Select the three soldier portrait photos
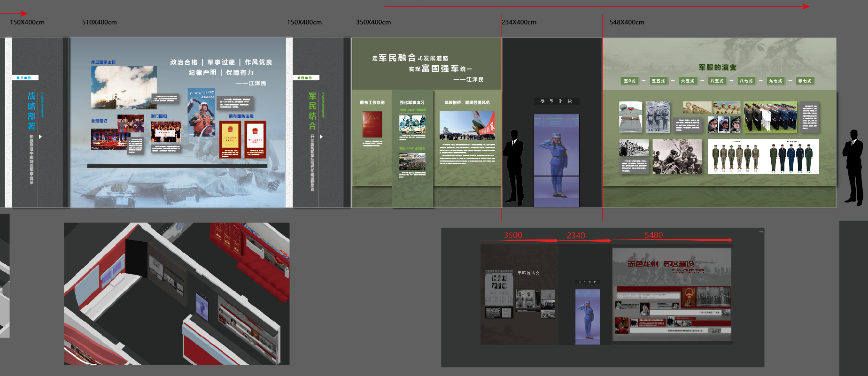868x376 pixels. 724,124
